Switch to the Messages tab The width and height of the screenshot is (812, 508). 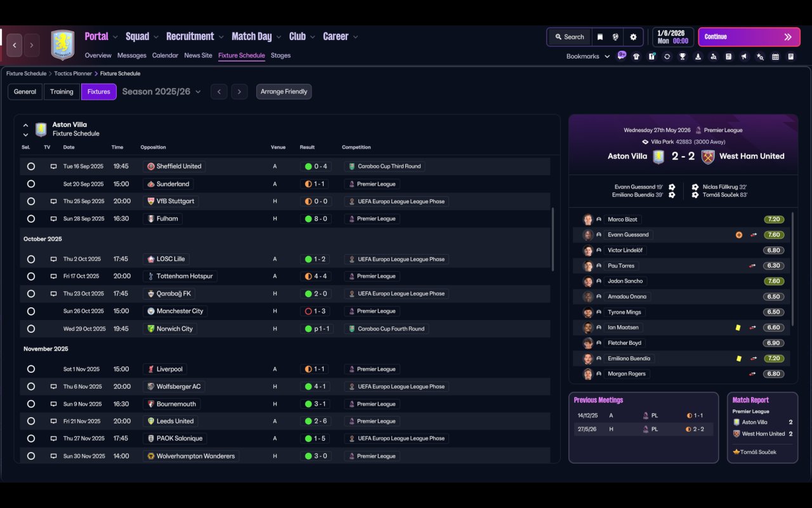coord(131,55)
